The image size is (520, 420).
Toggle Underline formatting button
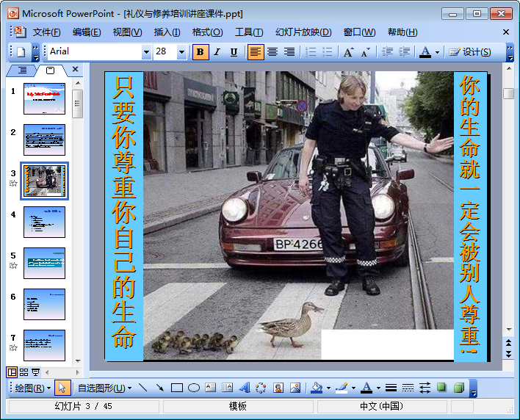[234, 52]
